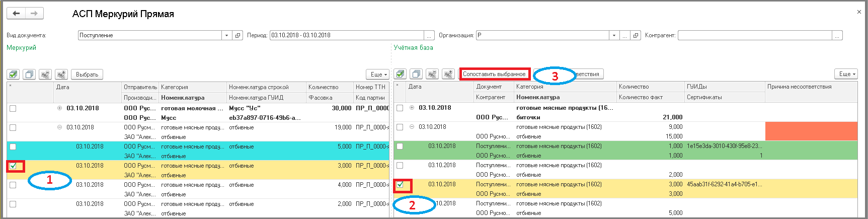Tick the Меркурий row with quantity 4,000
The width and height of the screenshot is (868, 219).
tap(13, 185)
